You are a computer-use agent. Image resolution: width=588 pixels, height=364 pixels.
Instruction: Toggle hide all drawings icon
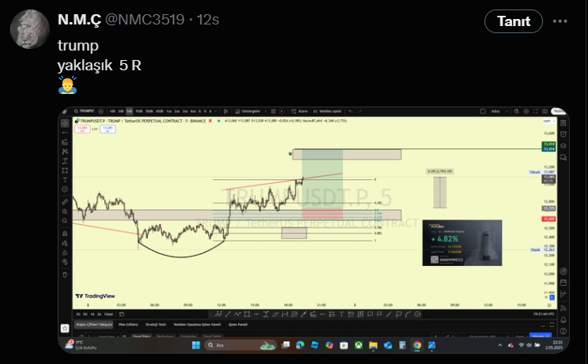[x=65, y=262]
